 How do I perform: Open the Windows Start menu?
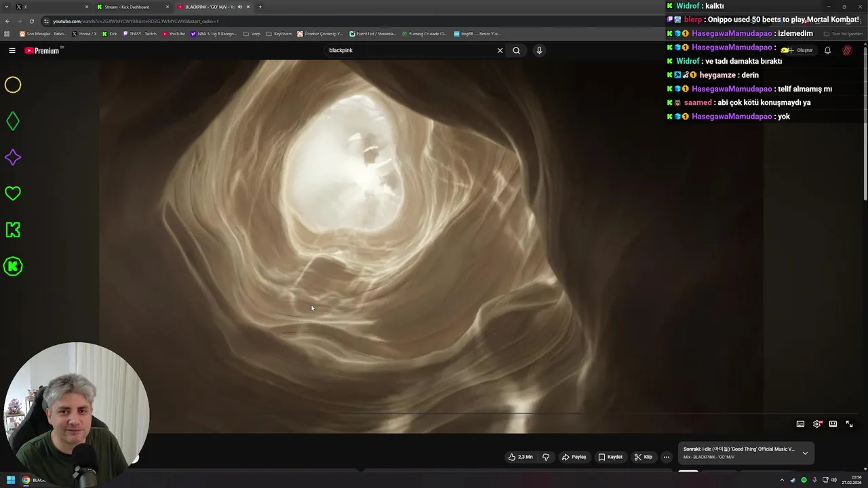10,480
